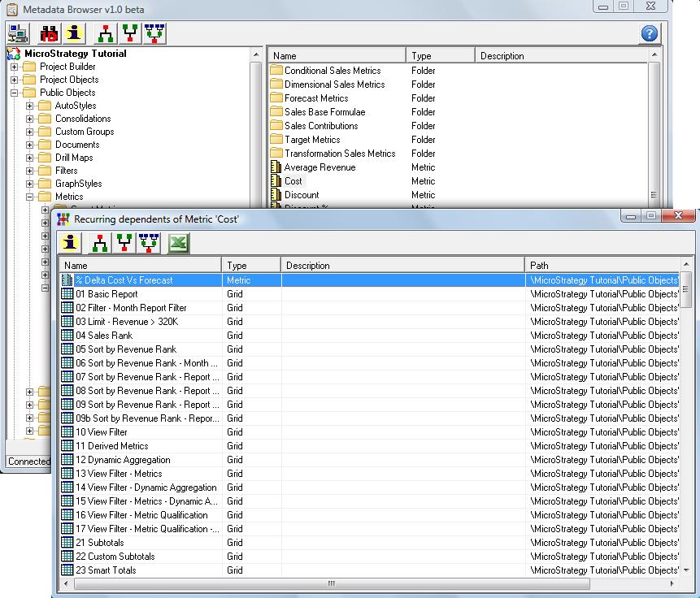This screenshot has height=598, width=700.
Task: Click the grid icon of 04 Sales Rank
Action: tap(67, 335)
